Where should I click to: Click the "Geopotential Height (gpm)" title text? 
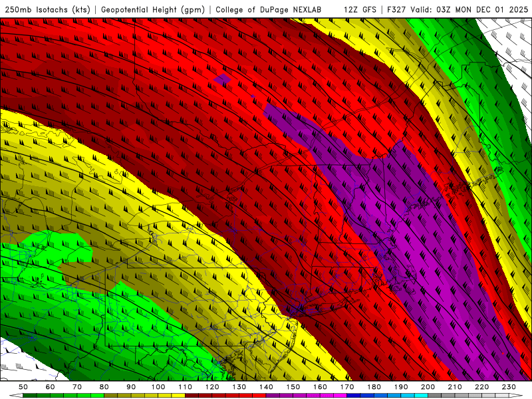click(x=153, y=9)
